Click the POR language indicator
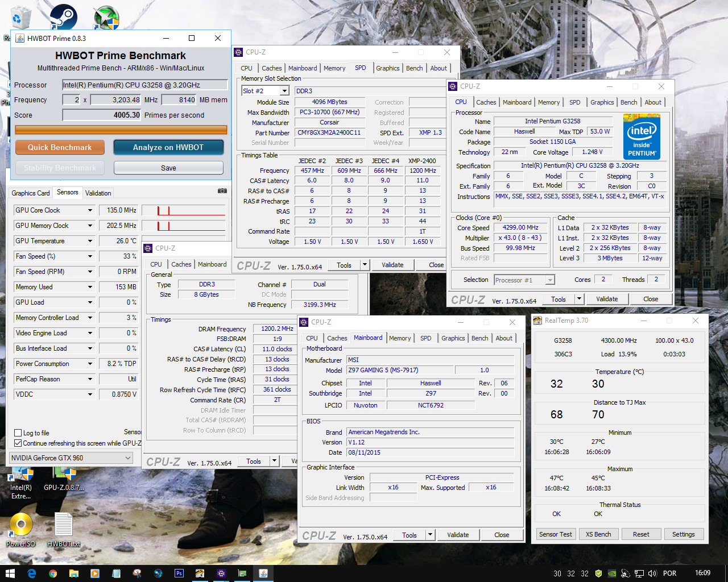 click(670, 573)
